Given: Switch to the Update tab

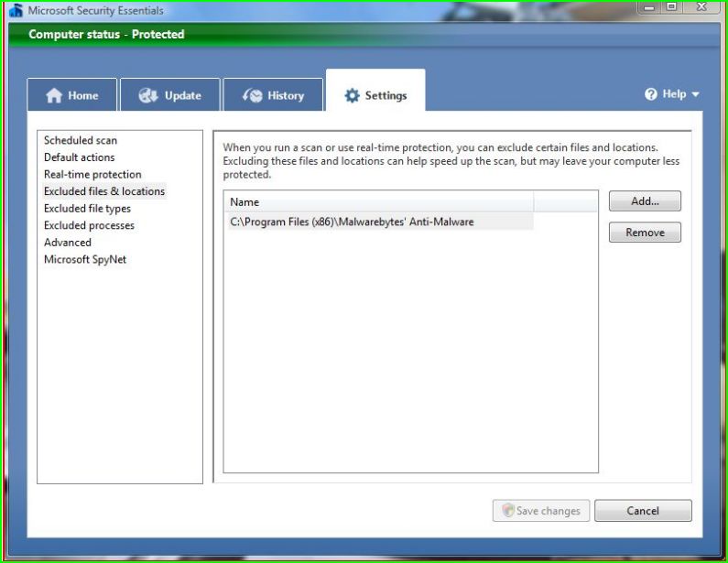Looking at the screenshot, I should 170,94.
